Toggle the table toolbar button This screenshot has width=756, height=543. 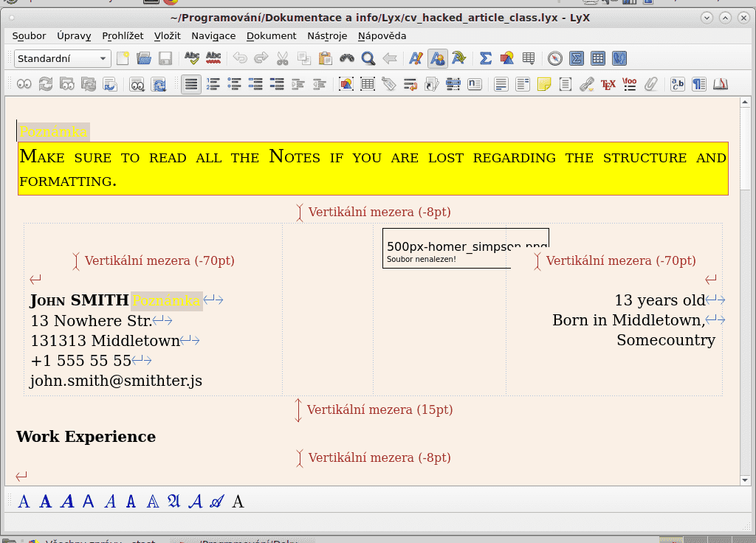point(599,58)
